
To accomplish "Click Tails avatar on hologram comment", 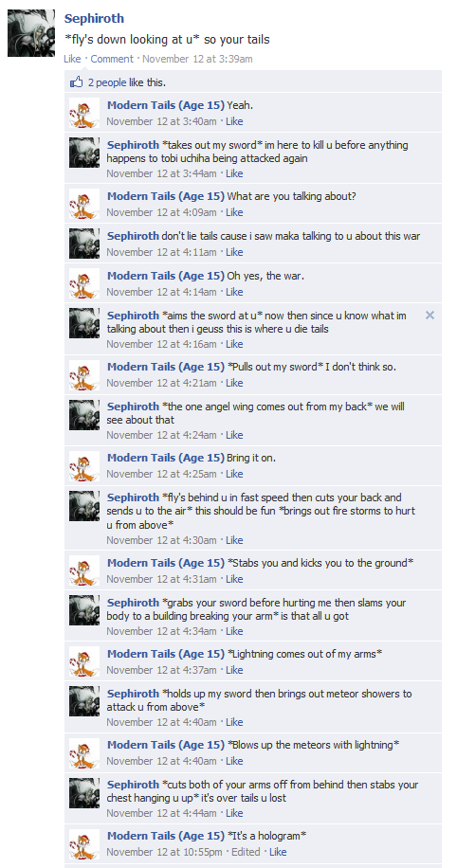I will click(x=84, y=843).
